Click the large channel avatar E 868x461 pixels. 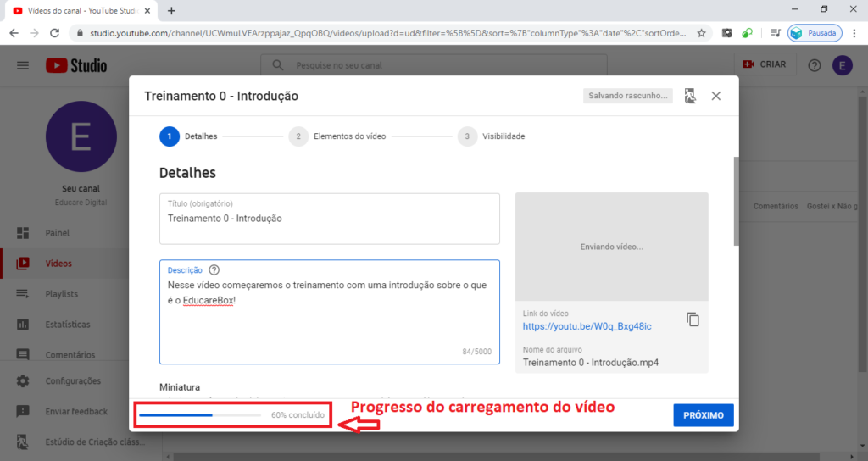coord(81,136)
